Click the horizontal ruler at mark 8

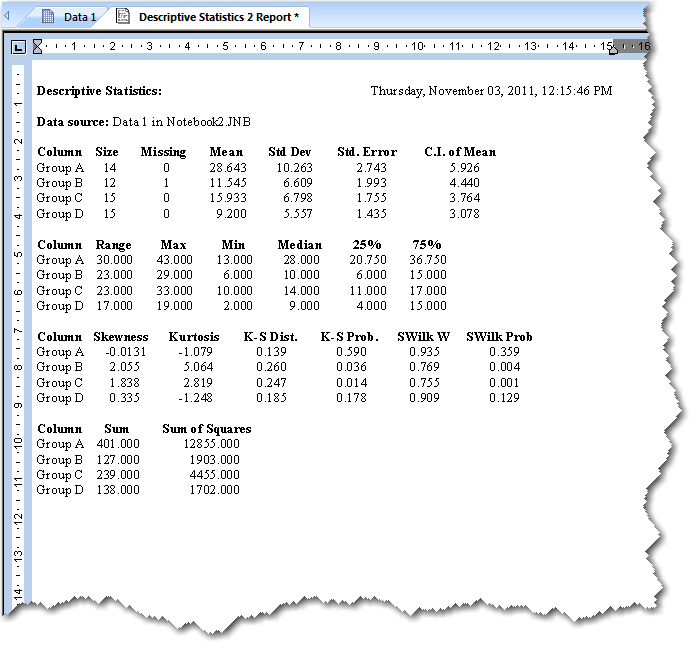[338, 46]
